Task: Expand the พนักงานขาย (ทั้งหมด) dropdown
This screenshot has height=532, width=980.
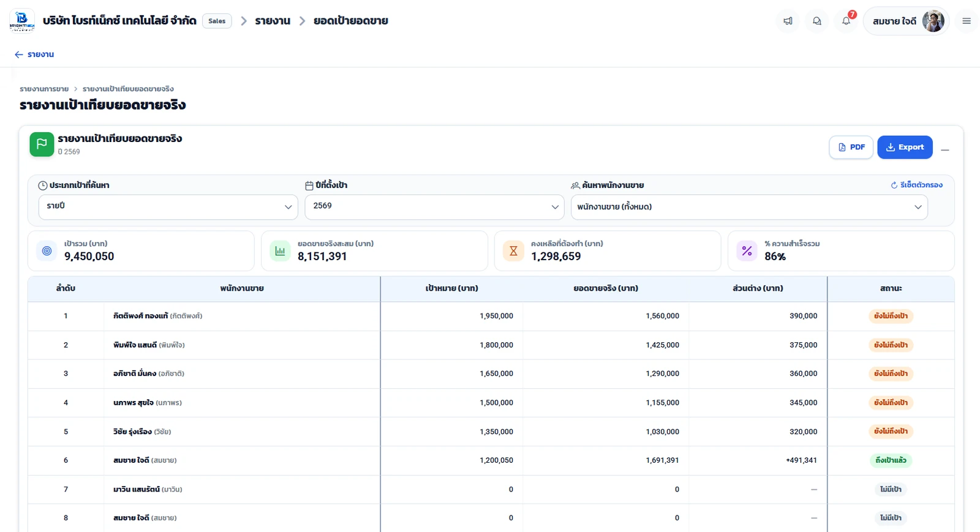Action: [749, 207]
